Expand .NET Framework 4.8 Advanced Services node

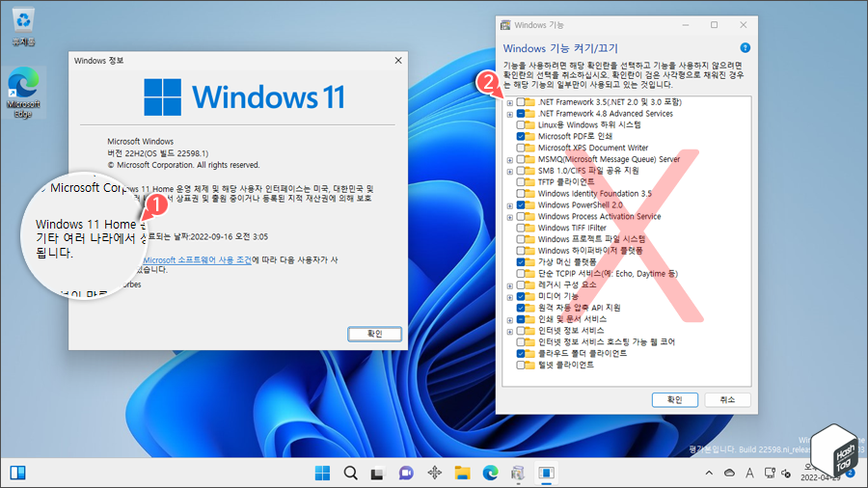[x=510, y=114]
